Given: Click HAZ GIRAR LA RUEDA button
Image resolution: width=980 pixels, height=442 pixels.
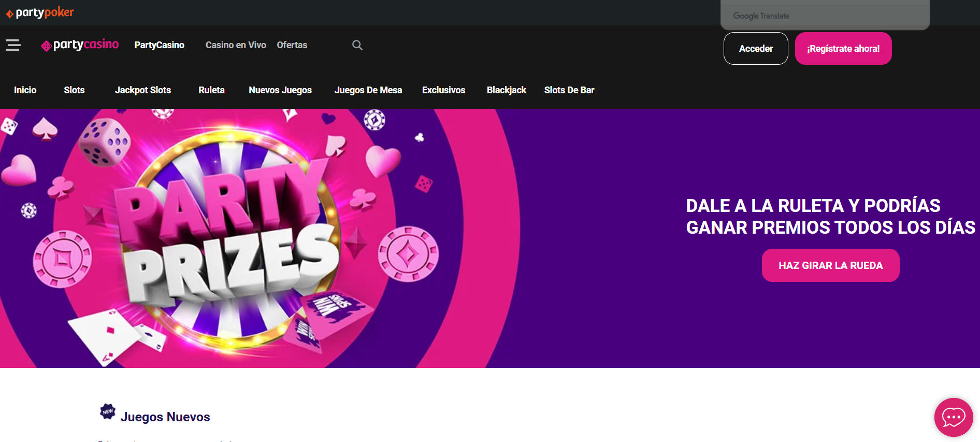Looking at the screenshot, I should pos(831,265).
